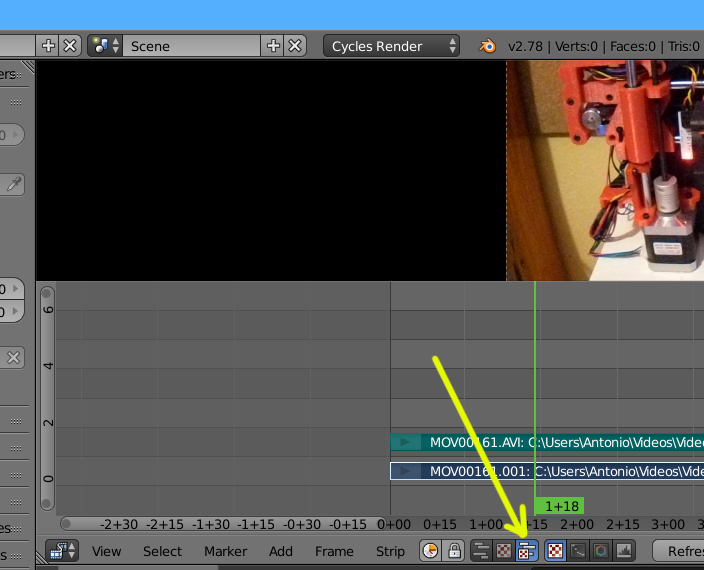704x570 pixels.
Task: Set display mode to Image Preview
Action: point(555,551)
